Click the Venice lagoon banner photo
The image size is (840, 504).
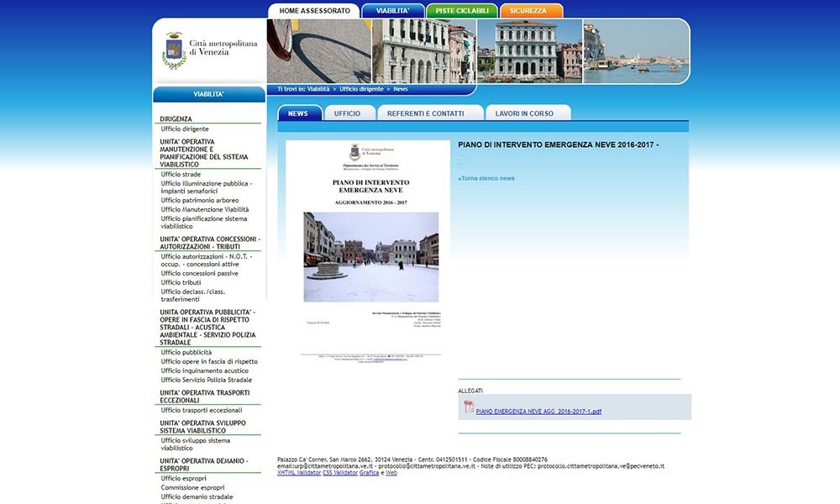click(x=636, y=51)
